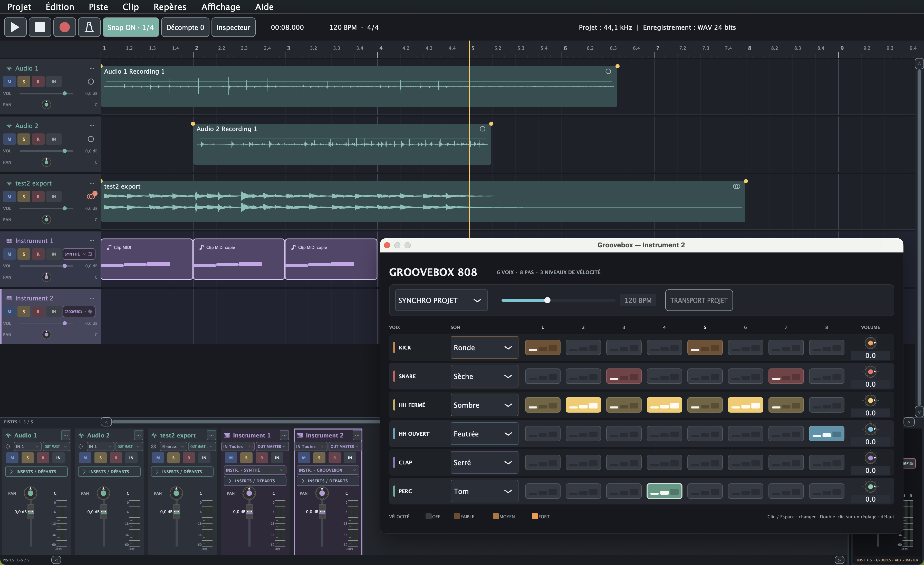
Task: Toggle KICK step 1 pad
Action: coord(543,348)
